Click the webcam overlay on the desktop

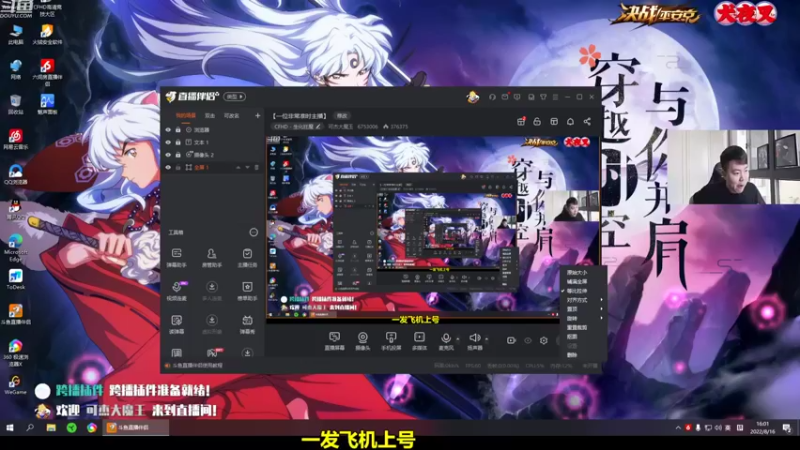[x=731, y=167]
